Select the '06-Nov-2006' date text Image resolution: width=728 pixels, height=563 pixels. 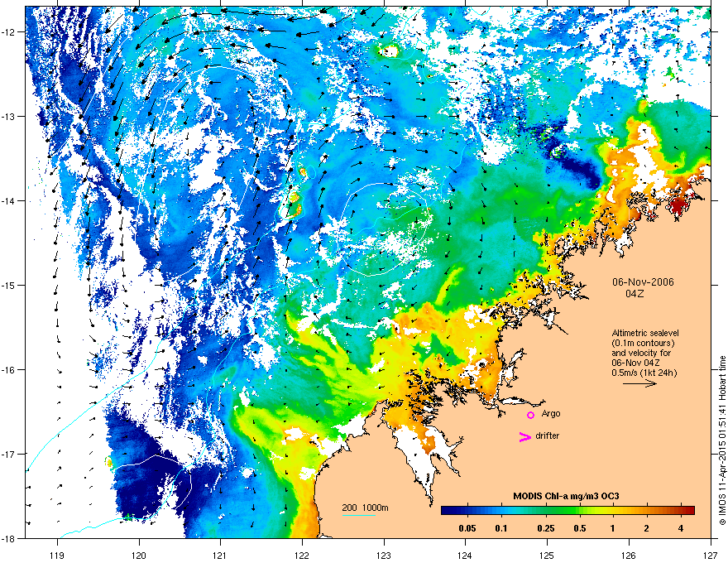tap(643, 282)
